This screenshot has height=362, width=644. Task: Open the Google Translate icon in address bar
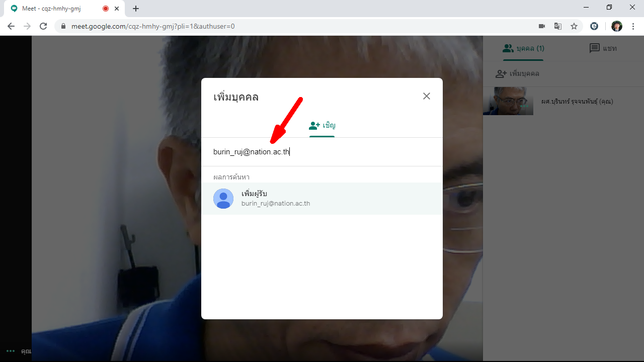[558, 26]
